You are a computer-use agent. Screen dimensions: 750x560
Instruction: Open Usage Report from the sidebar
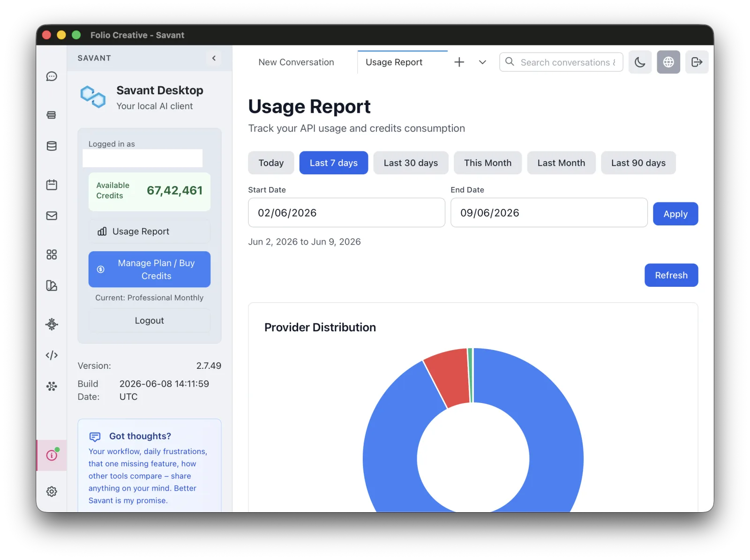tap(150, 231)
